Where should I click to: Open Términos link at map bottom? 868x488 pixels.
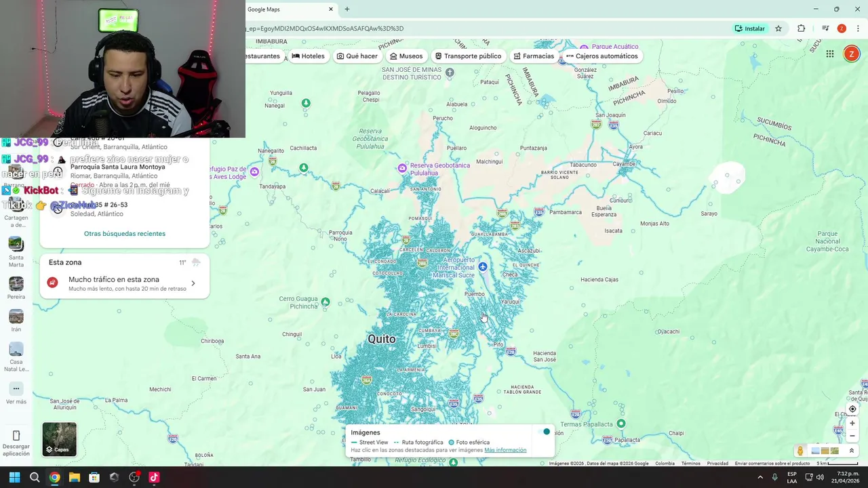pos(690,464)
